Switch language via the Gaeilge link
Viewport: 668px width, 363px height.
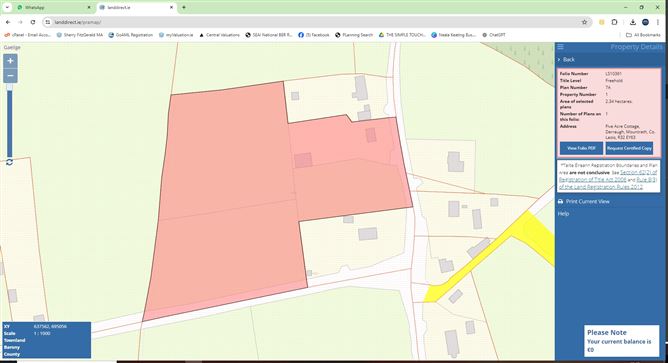tap(12, 47)
